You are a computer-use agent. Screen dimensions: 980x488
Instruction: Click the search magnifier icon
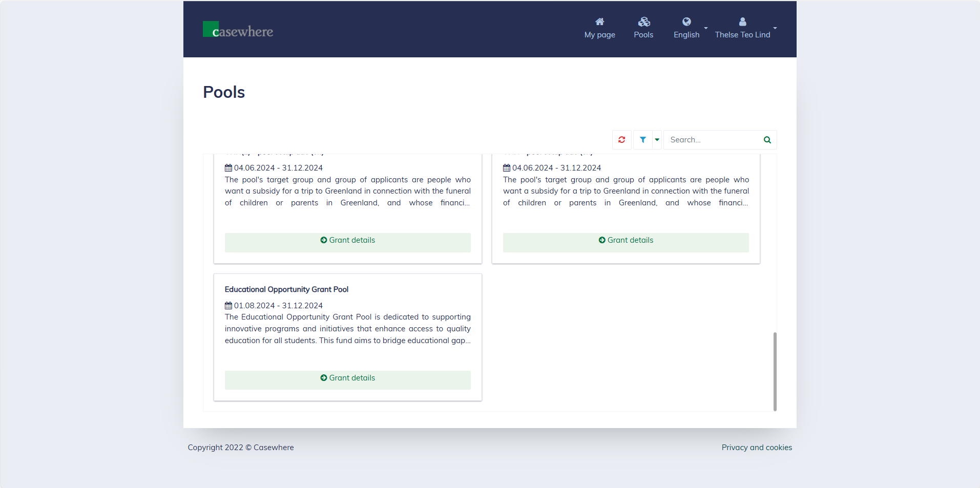click(x=767, y=140)
